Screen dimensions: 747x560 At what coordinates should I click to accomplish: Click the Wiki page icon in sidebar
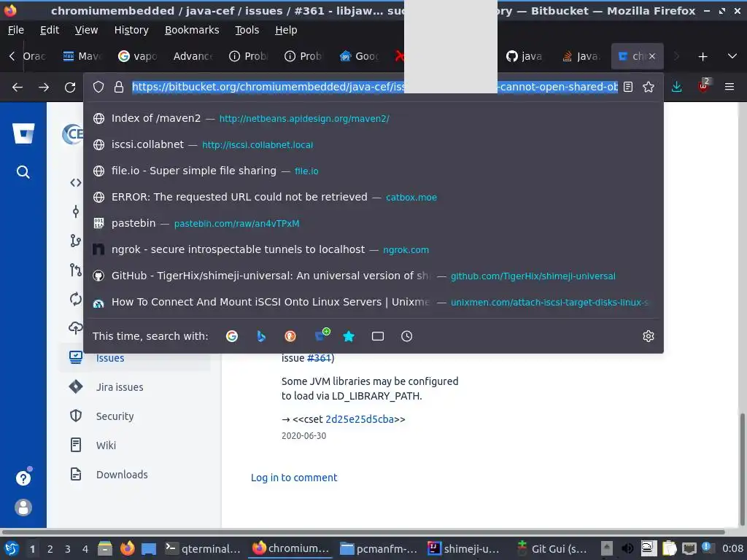pyautogui.click(x=76, y=445)
